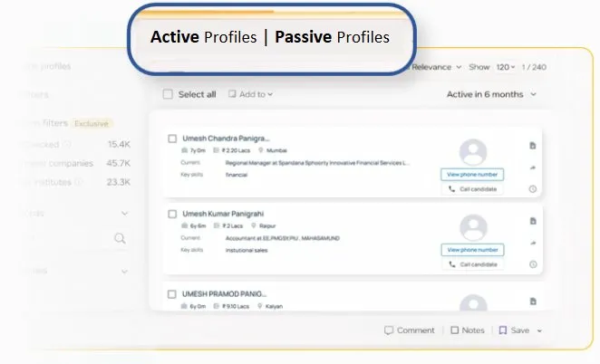Expand the sidebar filter section above search
Viewport: 600px width, 364px height.
(124, 214)
